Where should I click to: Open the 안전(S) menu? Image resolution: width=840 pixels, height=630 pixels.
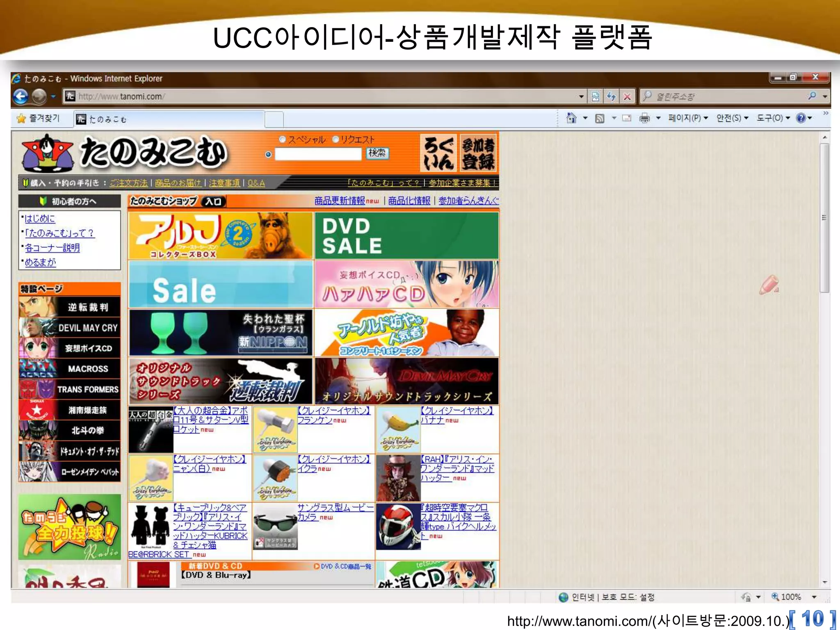click(x=732, y=118)
